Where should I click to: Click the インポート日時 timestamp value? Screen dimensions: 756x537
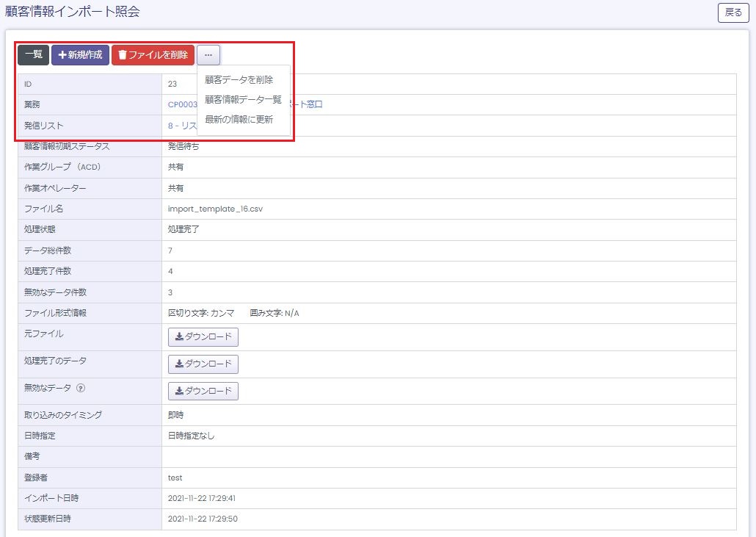pos(202,498)
